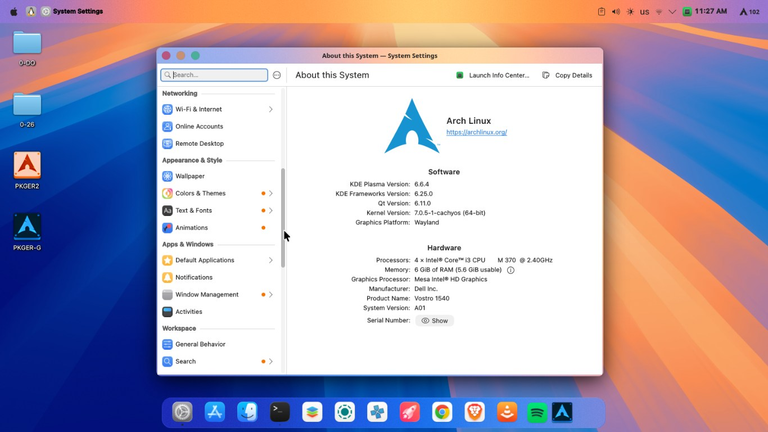Click the Mesa Intel HD Graphics value
Screen dimensions: 768x432
point(451,279)
